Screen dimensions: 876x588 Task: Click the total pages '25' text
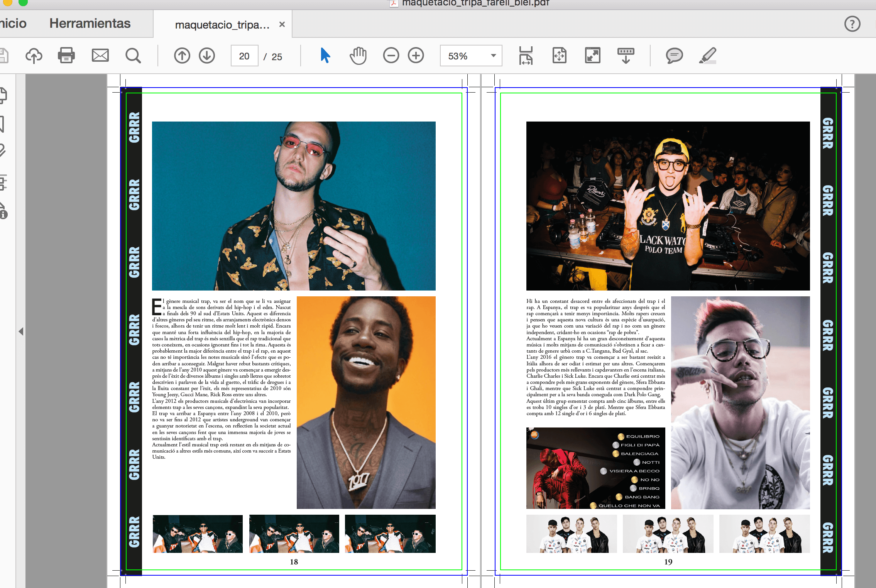(x=277, y=57)
